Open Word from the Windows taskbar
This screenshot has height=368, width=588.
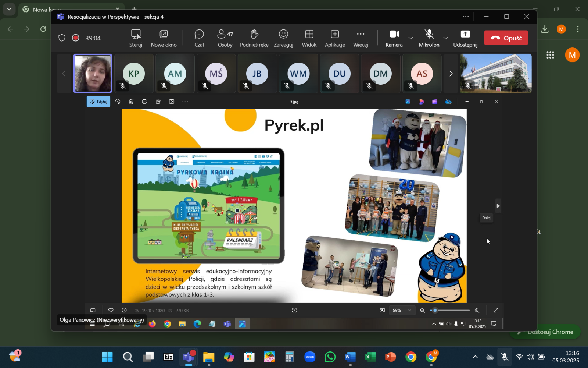point(350,357)
